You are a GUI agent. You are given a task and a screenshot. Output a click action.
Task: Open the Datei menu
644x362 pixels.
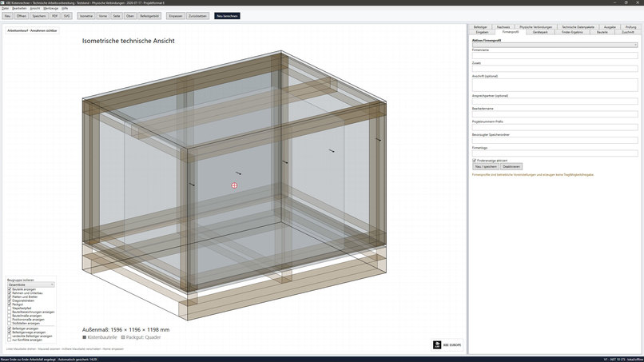click(5, 8)
